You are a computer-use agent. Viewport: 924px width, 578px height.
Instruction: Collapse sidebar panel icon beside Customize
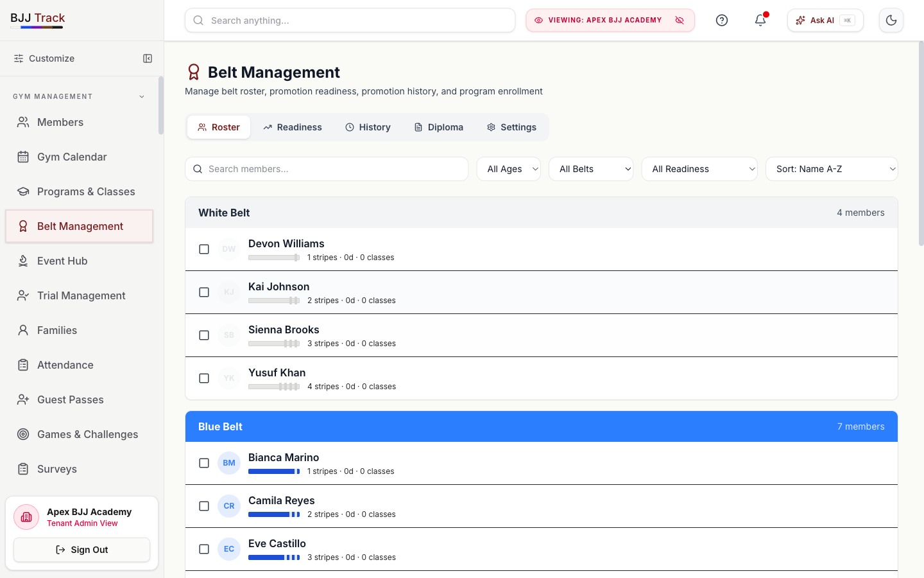pyautogui.click(x=148, y=58)
